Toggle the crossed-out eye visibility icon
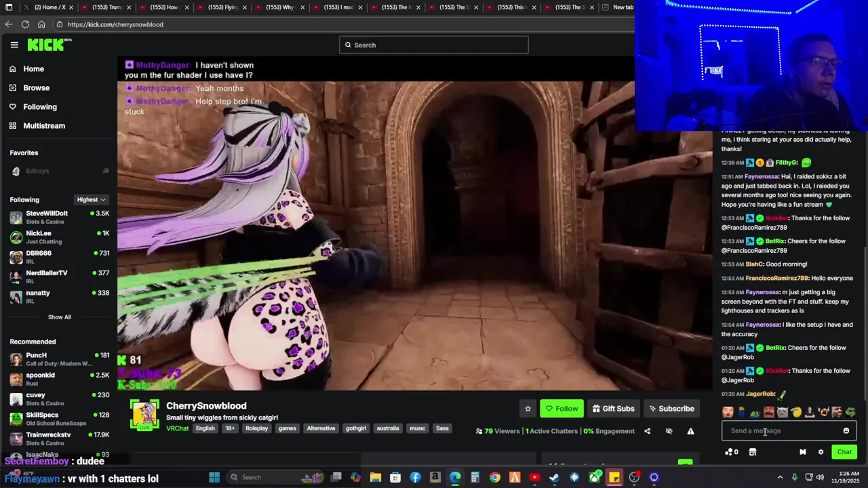The width and height of the screenshot is (868, 488). click(669, 431)
